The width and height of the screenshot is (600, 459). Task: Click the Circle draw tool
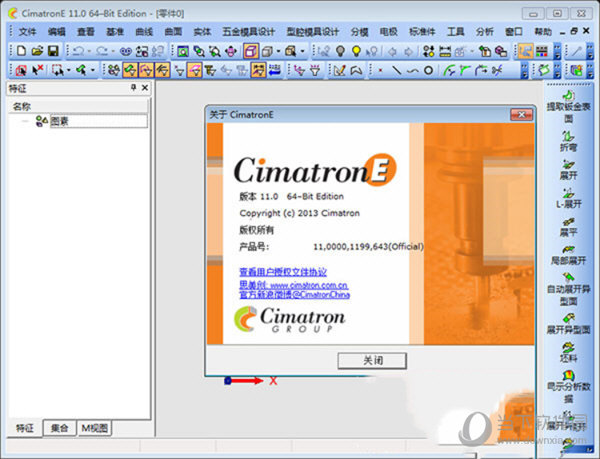(x=429, y=70)
